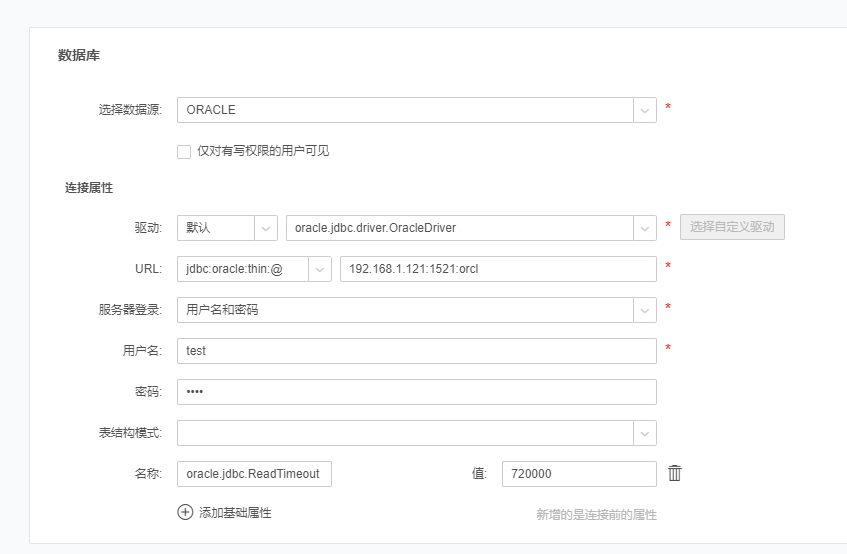Click the ORACLE data source selection box

pyautogui.click(x=405, y=110)
